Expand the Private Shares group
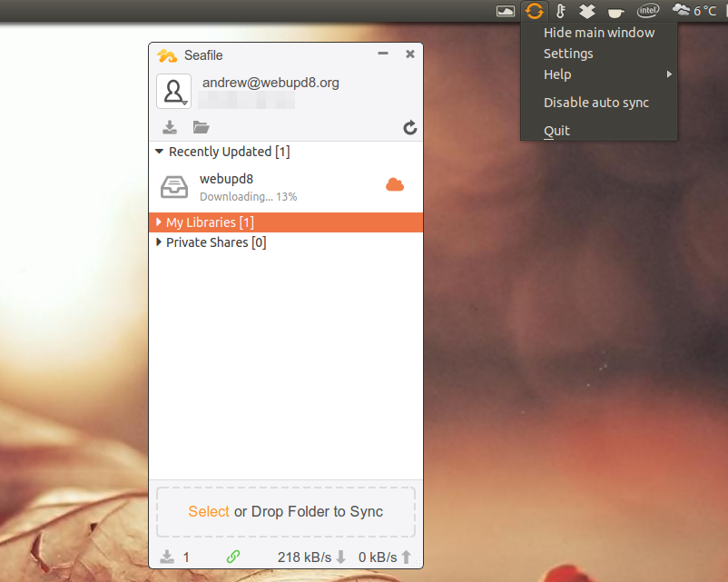 (x=159, y=242)
